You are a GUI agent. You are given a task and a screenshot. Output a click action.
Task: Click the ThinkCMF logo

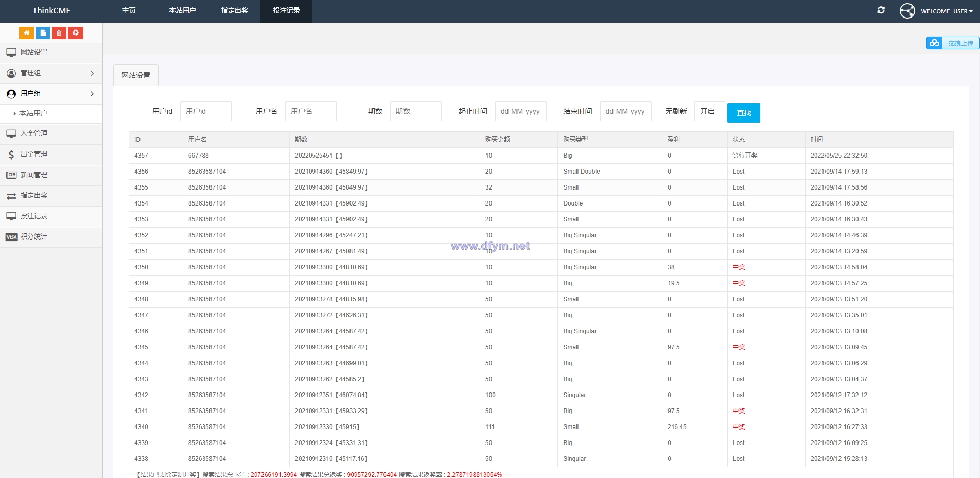(x=51, y=11)
